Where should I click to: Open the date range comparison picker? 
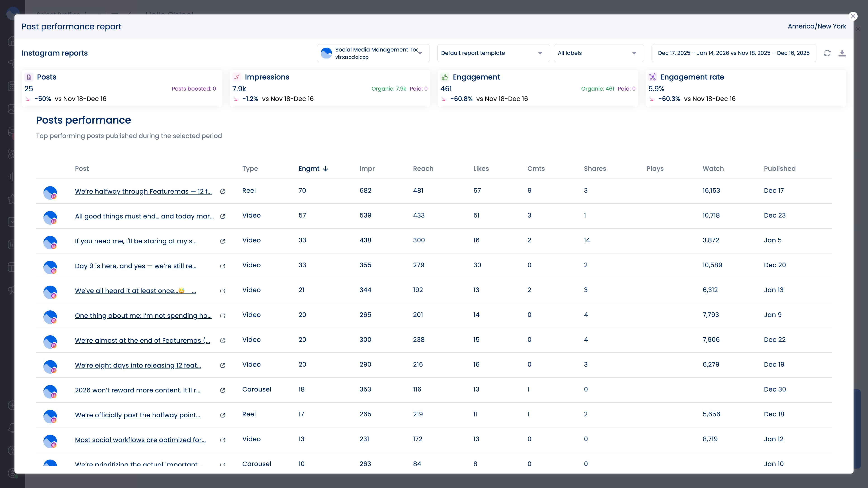click(734, 53)
